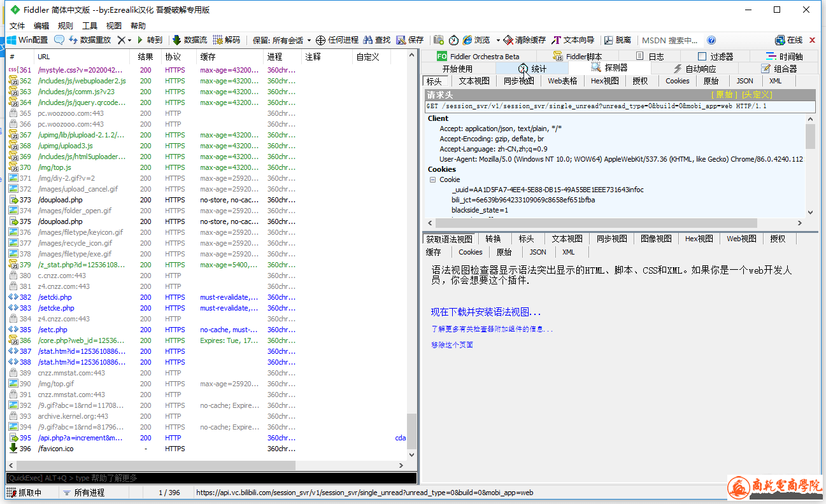Screen dimensions: 826x504
Task: Switch to the 统计 statistics tab
Action: (x=532, y=68)
